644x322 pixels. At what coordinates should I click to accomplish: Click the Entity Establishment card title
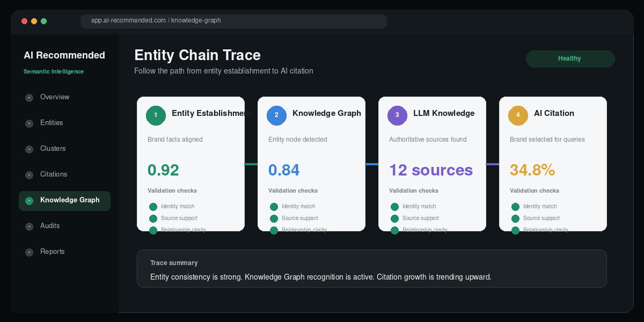pyautogui.click(x=211, y=113)
